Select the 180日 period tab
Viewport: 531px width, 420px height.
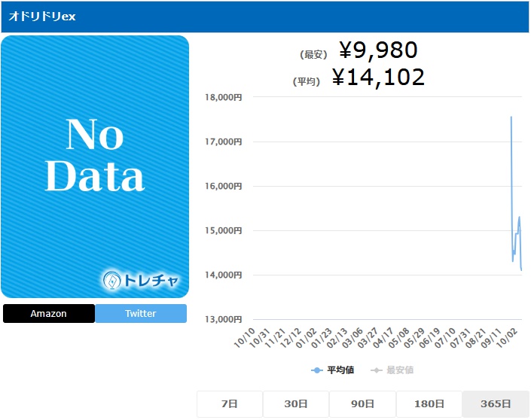[429, 404]
